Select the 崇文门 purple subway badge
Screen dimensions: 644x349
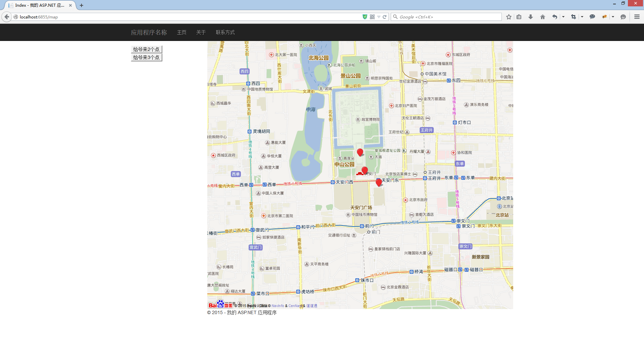(465, 246)
